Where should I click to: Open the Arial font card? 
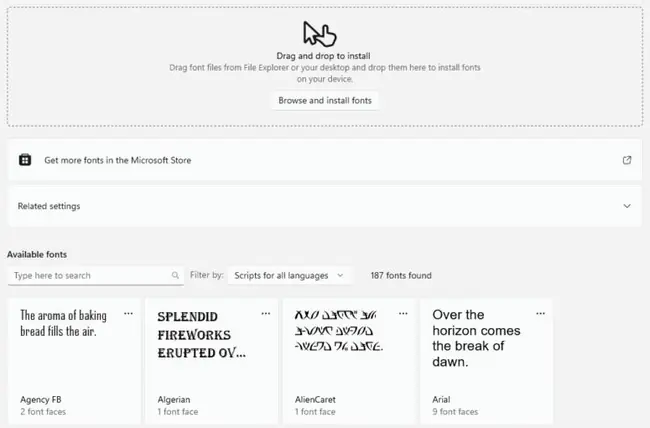(486, 362)
